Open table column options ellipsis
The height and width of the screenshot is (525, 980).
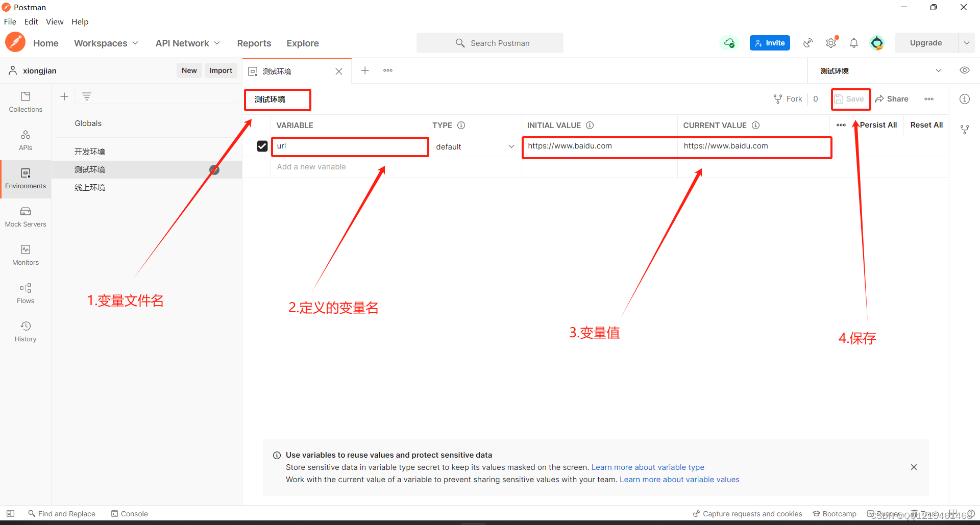pyautogui.click(x=841, y=125)
